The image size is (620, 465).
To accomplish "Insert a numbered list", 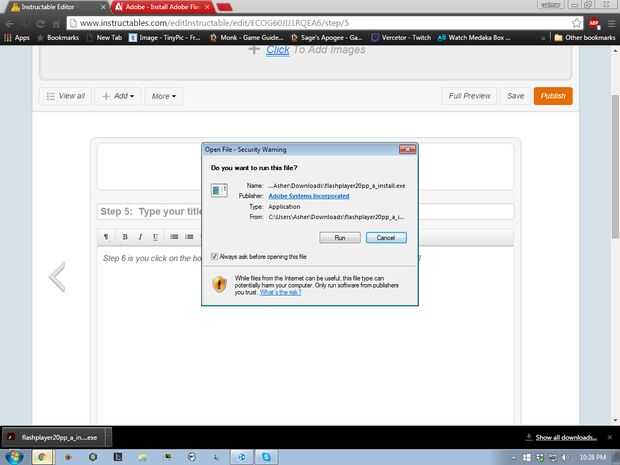I will 189,237.
